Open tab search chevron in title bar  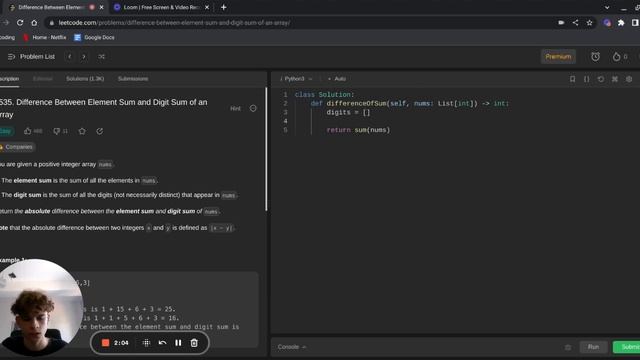[607, 7]
